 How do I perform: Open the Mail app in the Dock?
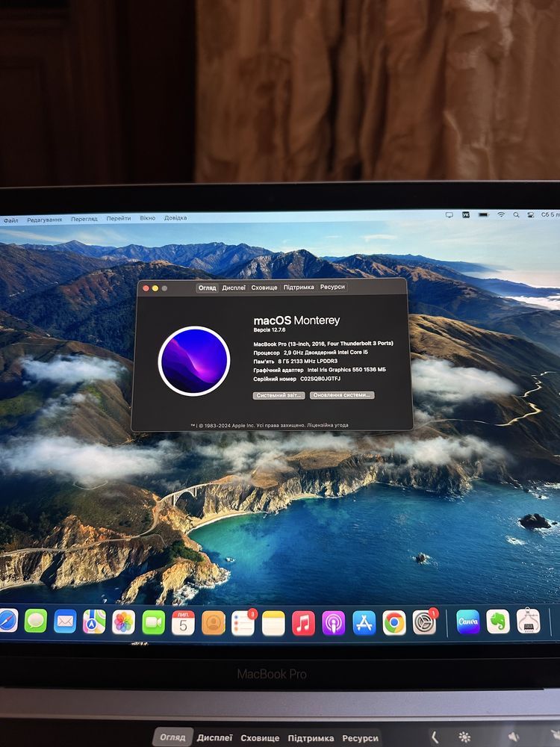point(65,622)
